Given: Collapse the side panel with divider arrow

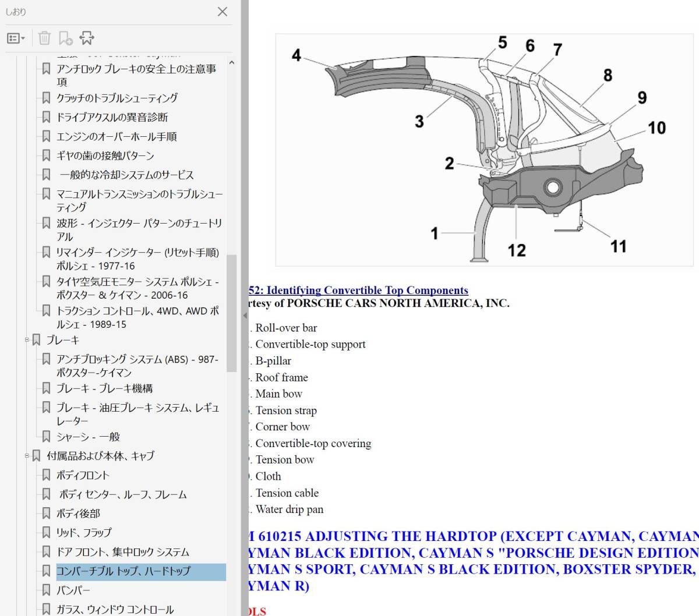Looking at the screenshot, I should 245,316.
